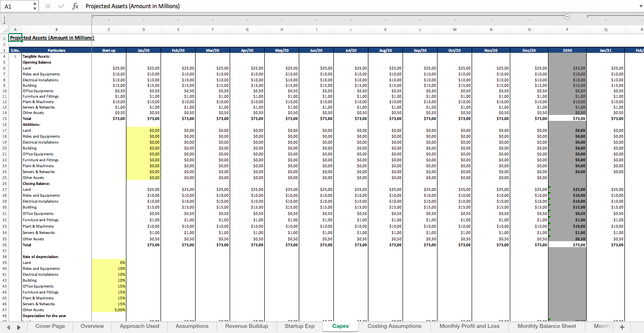
Task: Click the 'Dec/20' heading cell
Action: (x=529, y=50)
